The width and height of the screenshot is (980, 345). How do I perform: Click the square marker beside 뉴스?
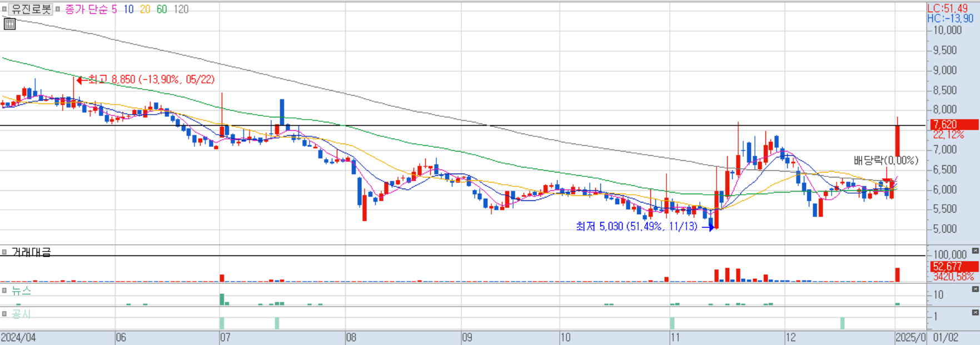coord(4,290)
